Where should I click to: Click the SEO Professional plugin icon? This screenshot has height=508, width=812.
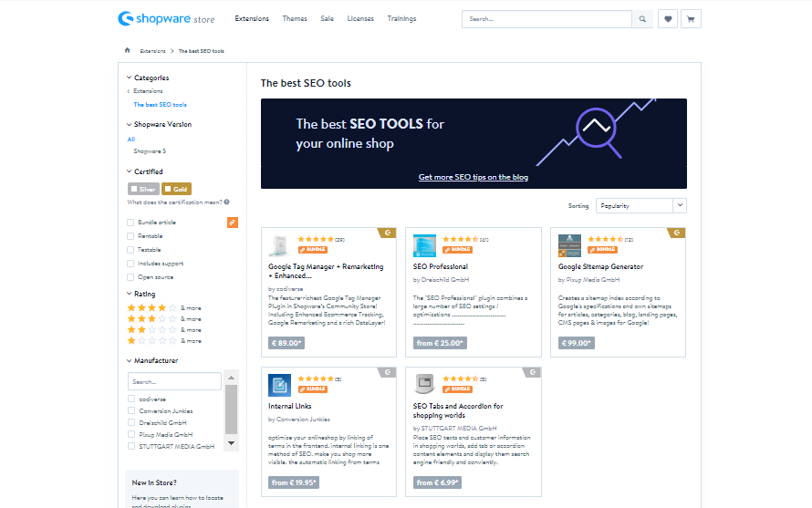[424, 245]
